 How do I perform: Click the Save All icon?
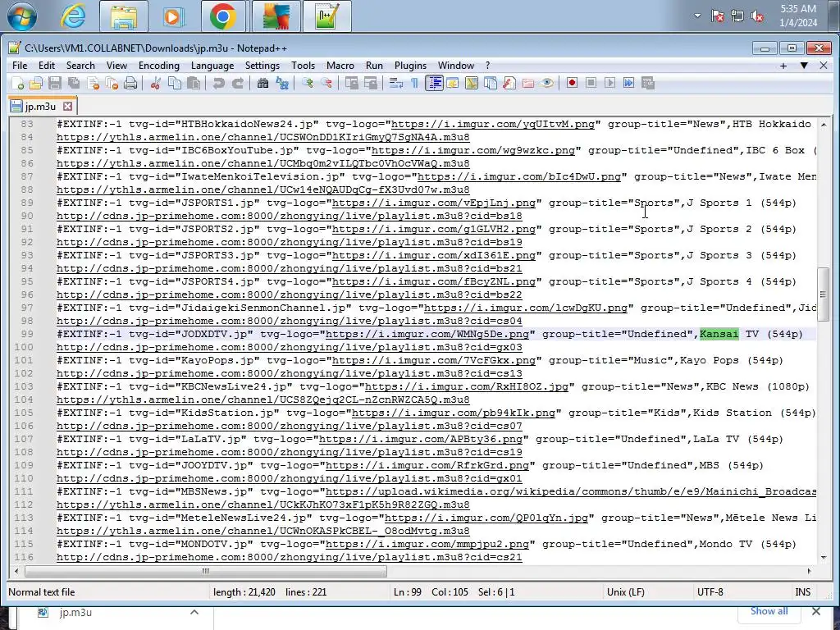pyautogui.click(x=73, y=83)
